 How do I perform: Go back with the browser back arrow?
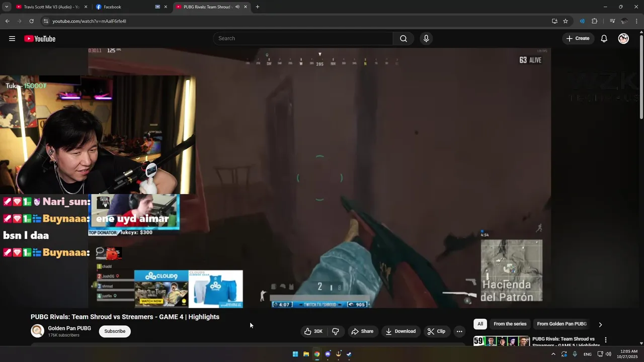[x=8, y=21]
